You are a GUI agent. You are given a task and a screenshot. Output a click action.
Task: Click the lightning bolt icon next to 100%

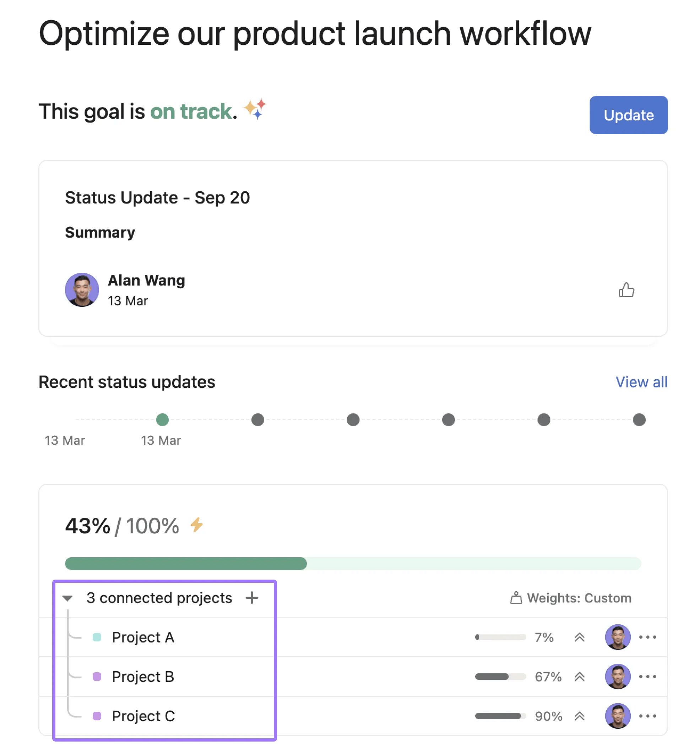(196, 525)
